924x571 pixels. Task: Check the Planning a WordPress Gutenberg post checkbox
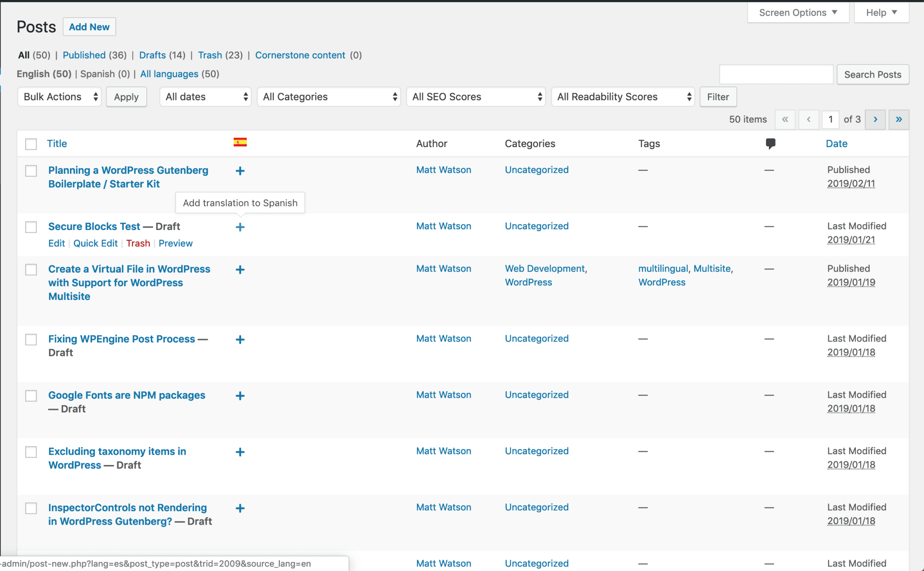coord(31,171)
